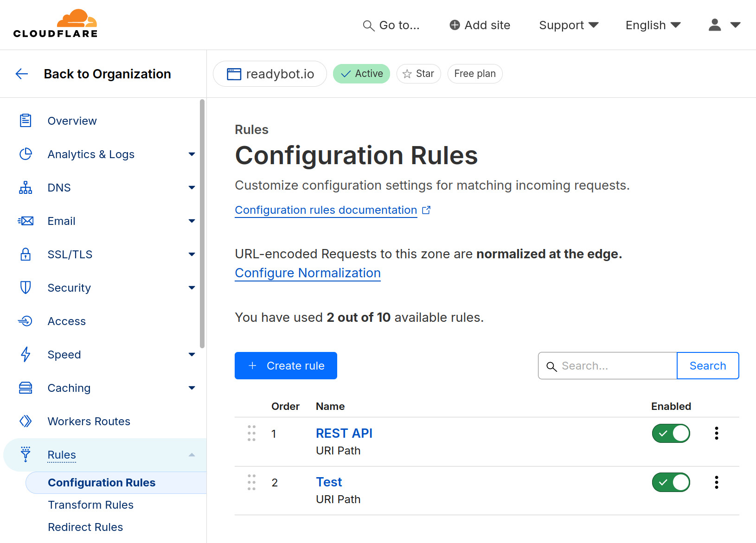Click the Security shield icon
Image resolution: width=756 pixels, height=543 pixels.
tap(26, 287)
